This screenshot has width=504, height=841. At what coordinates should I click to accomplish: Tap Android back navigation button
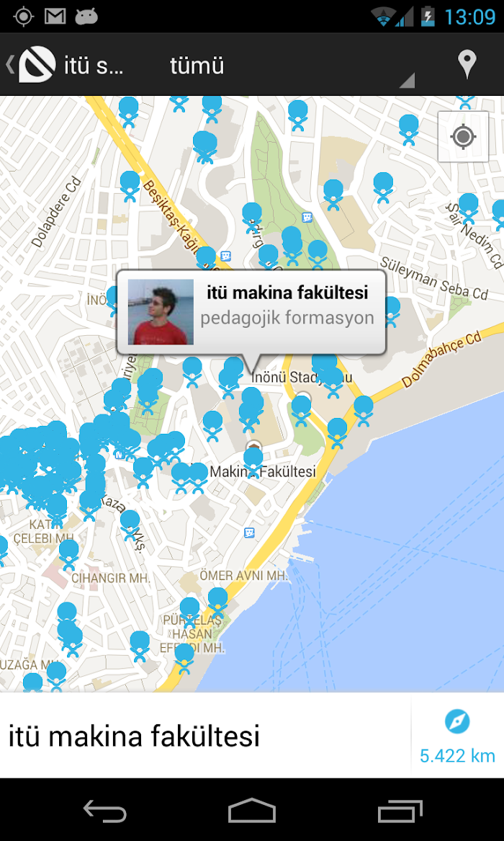106,810
